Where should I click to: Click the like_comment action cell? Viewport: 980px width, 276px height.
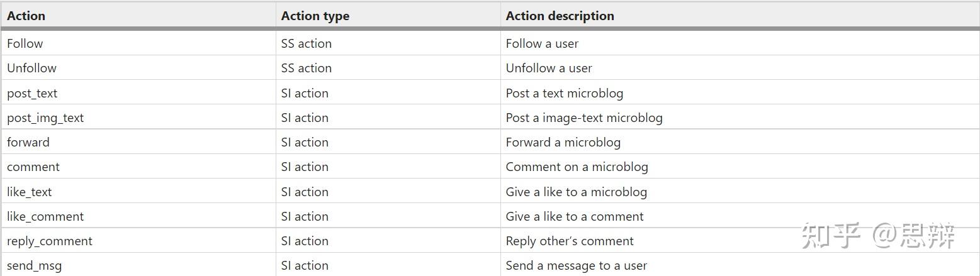pos(138,216)
